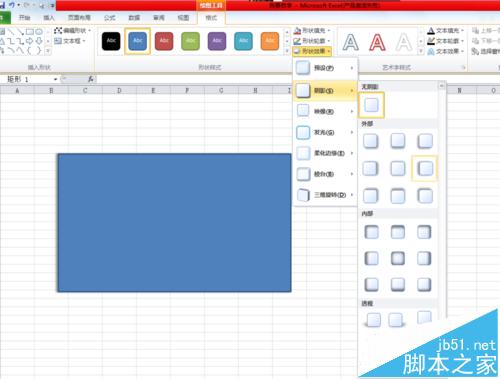Open 映像(R) reflection submenu

point(325,111)
